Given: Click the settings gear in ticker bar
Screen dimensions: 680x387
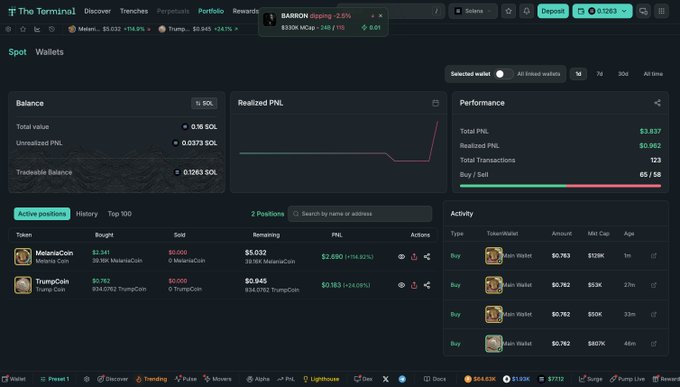Looking at the screenshot, I should click(x=8, y=29).
